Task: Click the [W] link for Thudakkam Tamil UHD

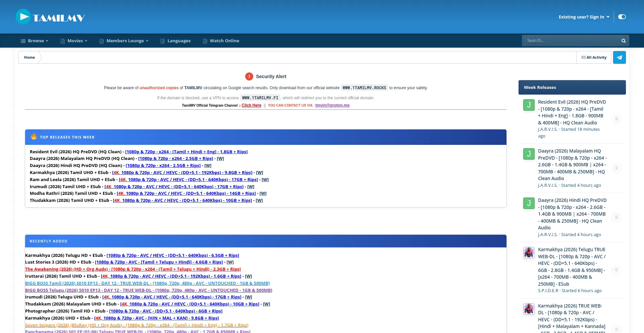Action: [259, 201]
